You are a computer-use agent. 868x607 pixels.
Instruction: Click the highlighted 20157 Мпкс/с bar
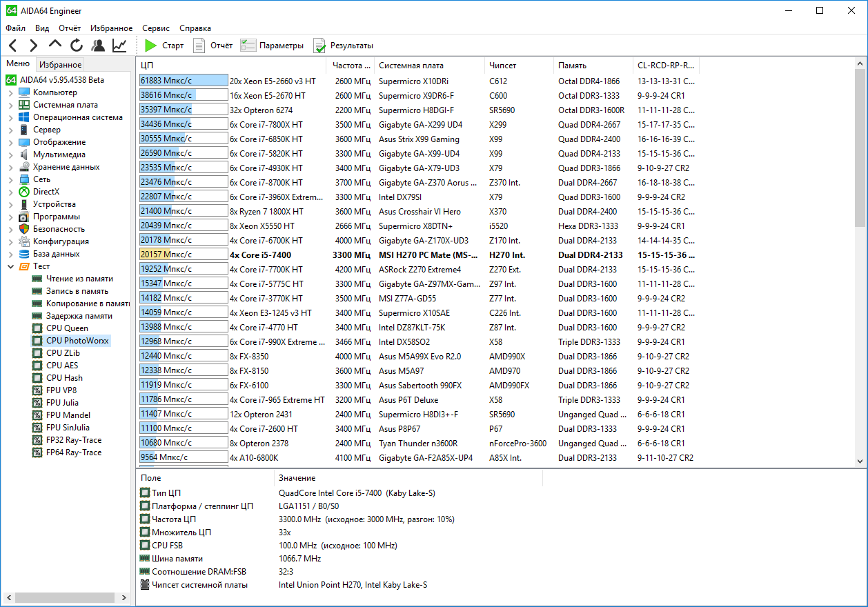(x=183, y=255)
